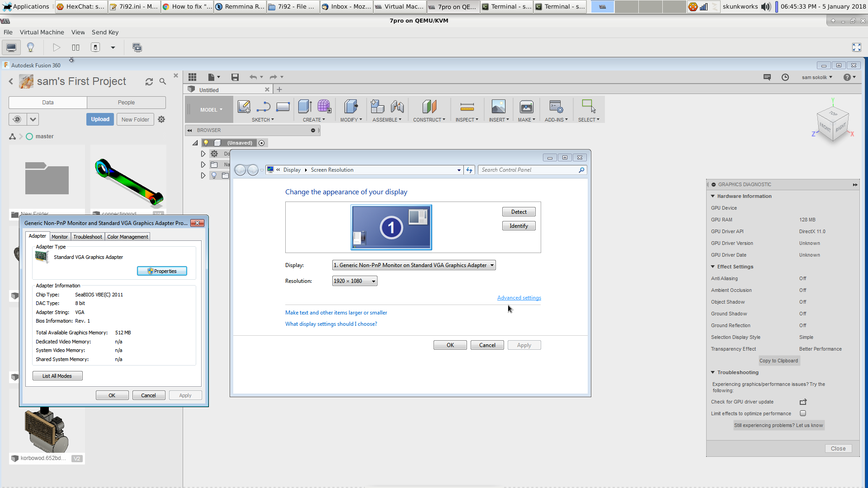Open the Virtual Machine menu
Screen dimensions: 868x488
(42, 32)
